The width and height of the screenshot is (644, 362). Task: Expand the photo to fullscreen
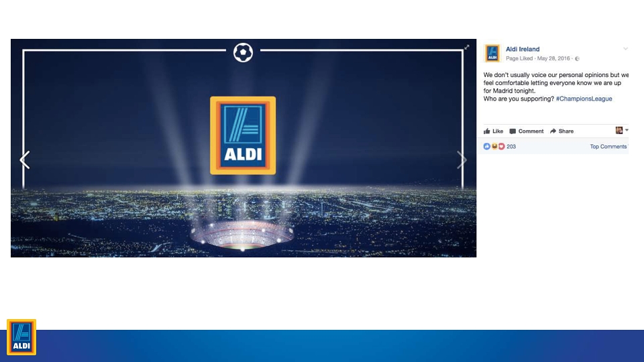click(467, 47)
